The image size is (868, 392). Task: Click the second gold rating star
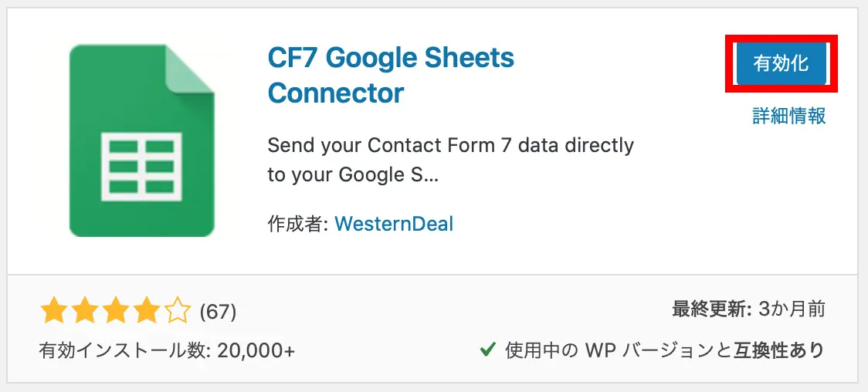click(85, 312)
